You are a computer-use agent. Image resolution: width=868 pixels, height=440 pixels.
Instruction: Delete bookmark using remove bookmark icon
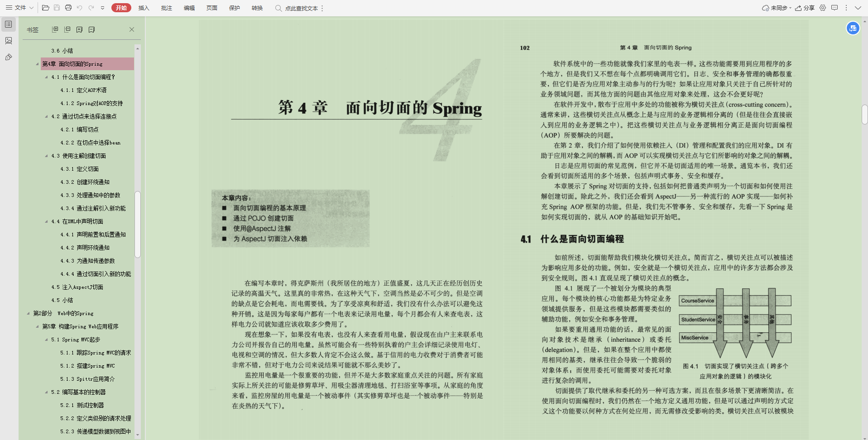tap(92, 29)
